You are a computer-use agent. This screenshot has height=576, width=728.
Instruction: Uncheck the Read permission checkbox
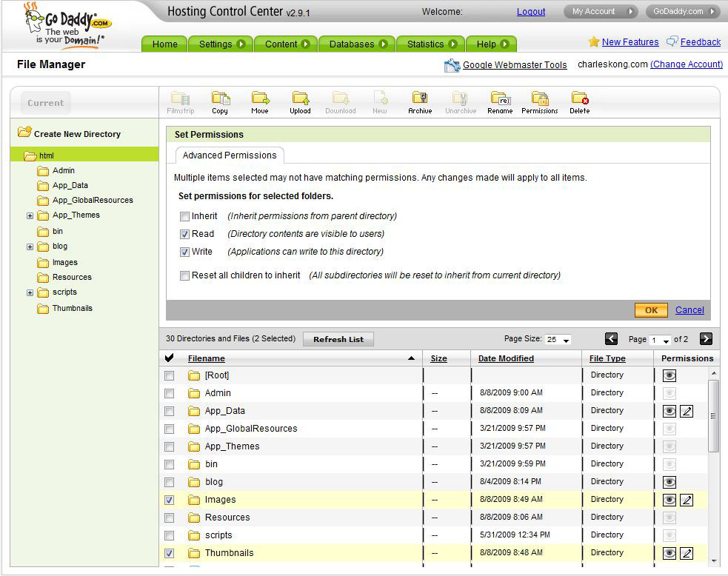coord(185,234)
